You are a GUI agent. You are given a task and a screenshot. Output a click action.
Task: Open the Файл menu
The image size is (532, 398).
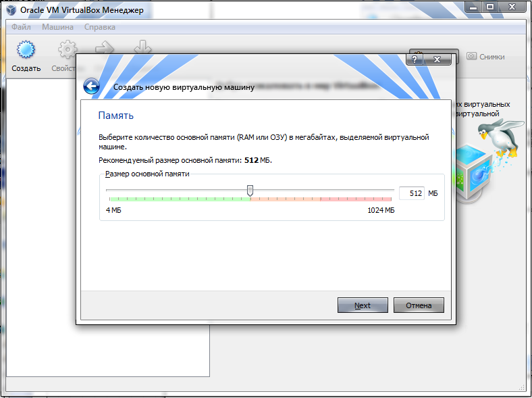point(21,27)
